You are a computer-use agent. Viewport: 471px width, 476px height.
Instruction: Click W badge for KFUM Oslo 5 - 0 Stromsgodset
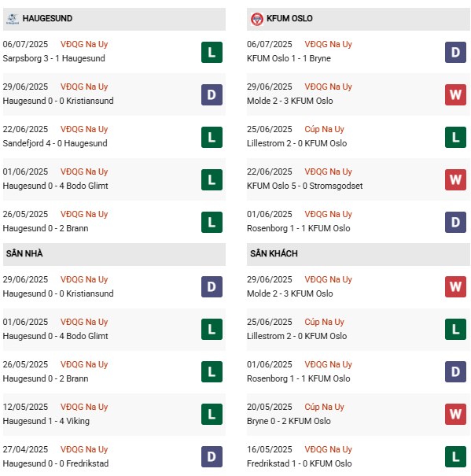(455, 179)
